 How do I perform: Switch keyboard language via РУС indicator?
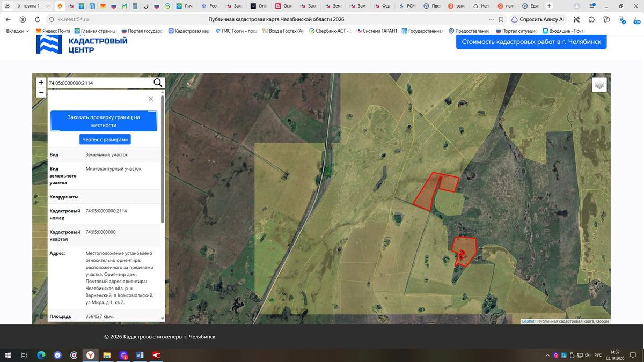pos(598,356)
